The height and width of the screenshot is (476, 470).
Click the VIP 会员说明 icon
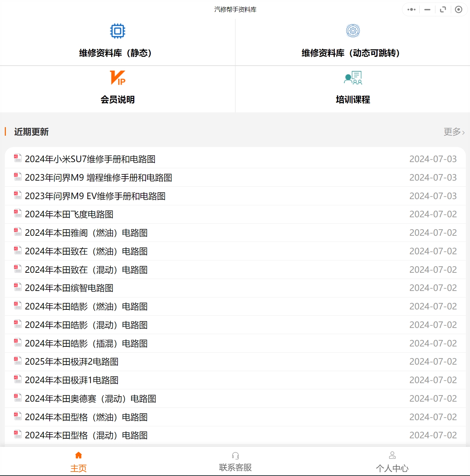[x=118, y=78]
